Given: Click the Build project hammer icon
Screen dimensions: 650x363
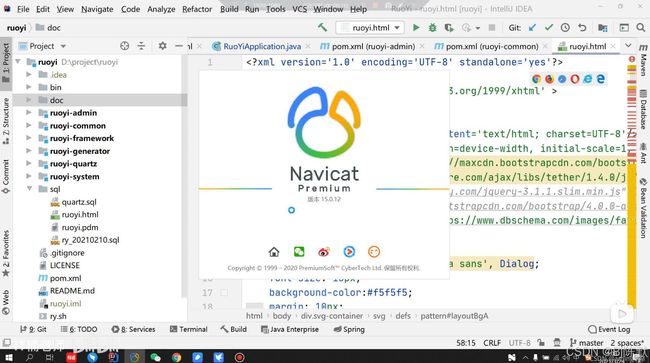Looking at the screenshot, I should tap(322, 27).
